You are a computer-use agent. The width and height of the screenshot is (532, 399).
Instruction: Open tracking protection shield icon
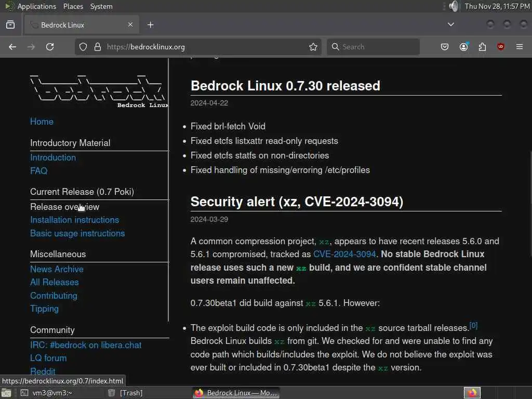pyautogui.click(x=83, y=47)
